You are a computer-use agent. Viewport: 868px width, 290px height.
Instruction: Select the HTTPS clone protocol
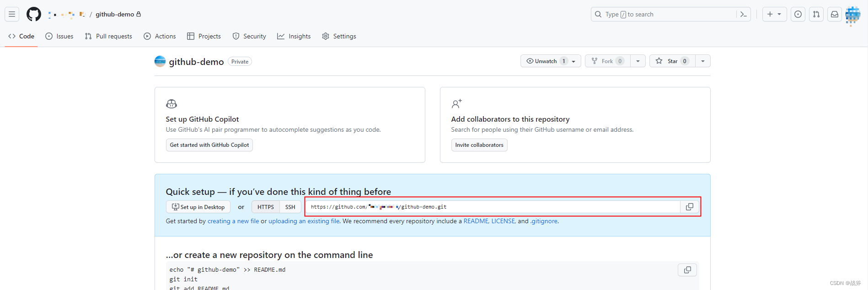[266, 207]
